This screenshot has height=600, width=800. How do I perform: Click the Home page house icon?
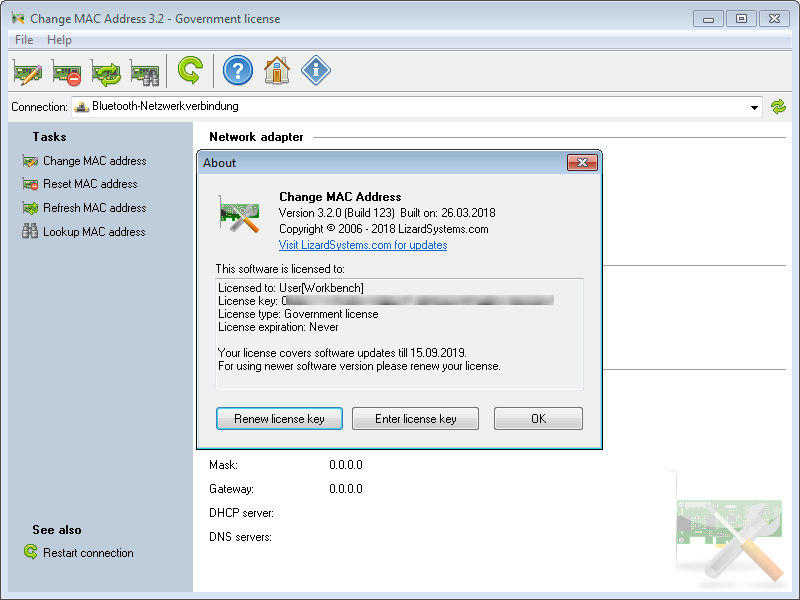pos(277,70)
